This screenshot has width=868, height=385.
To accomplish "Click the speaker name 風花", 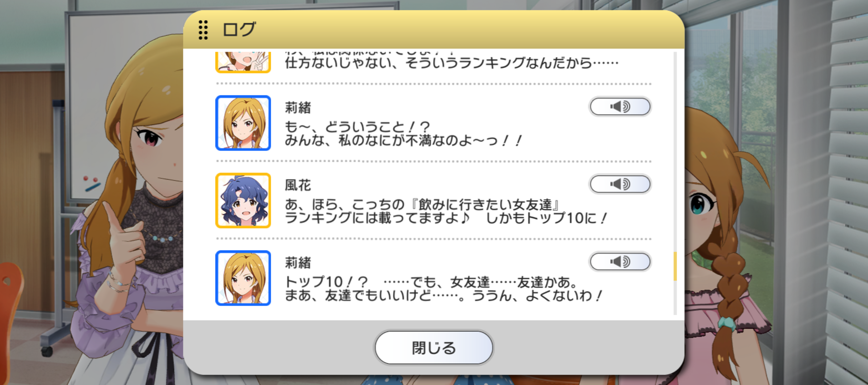I will 298,185.
